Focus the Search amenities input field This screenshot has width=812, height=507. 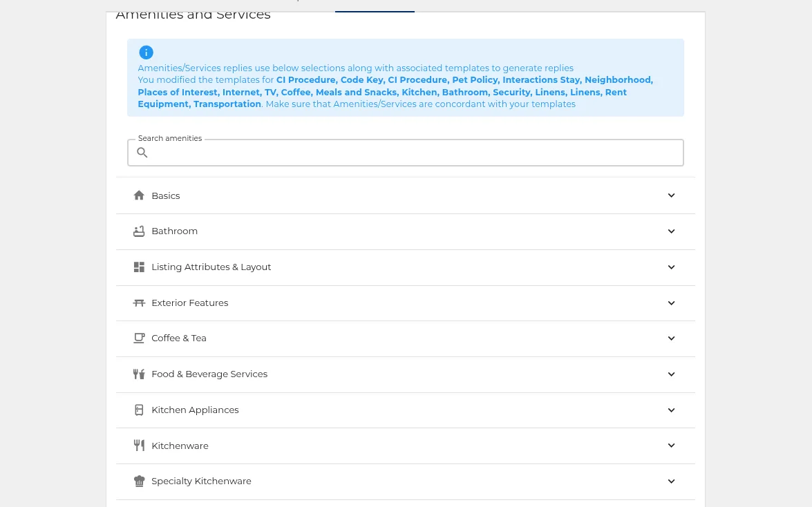(406, 152)
